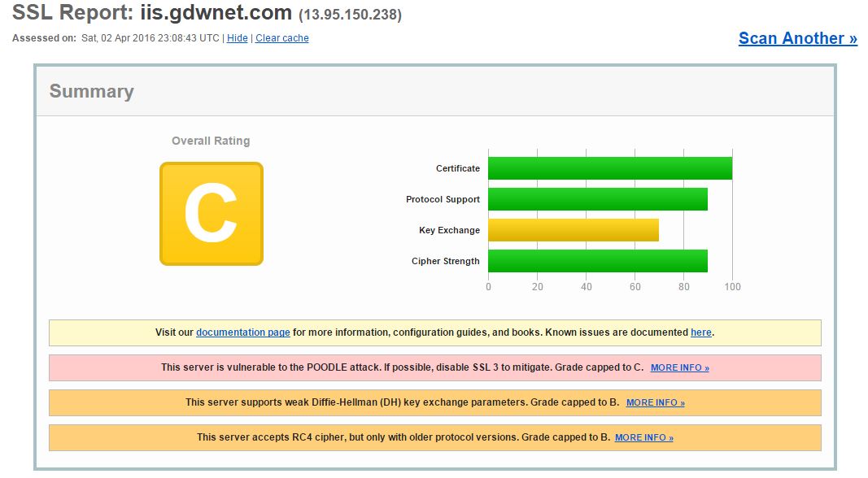Click the Summary section heading
This screenshot has width=868, height=478.
[91, 91]
